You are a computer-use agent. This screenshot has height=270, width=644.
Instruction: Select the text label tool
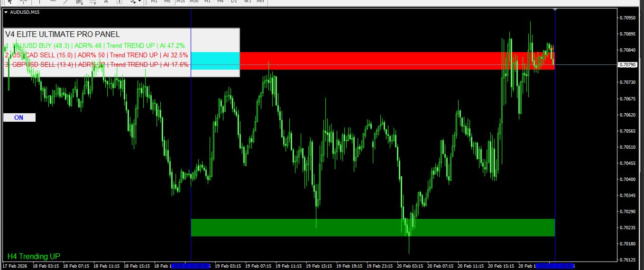click(x=119, y=1)
